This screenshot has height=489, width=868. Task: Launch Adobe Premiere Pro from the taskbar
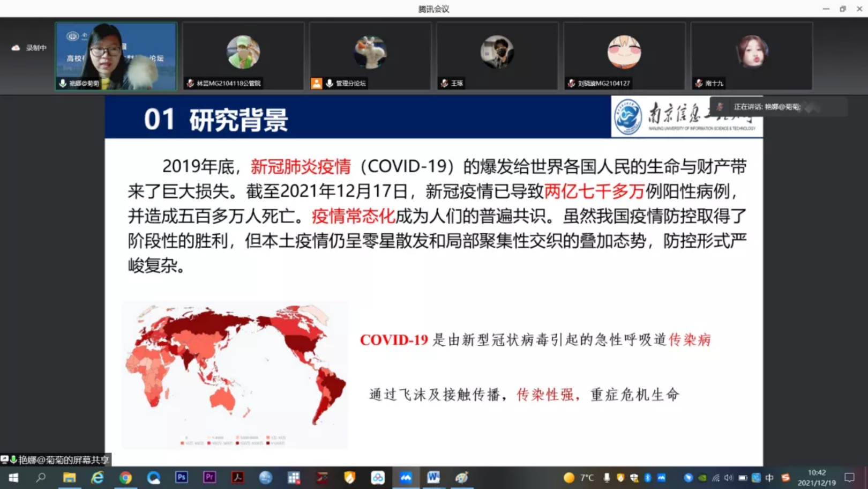209,477
